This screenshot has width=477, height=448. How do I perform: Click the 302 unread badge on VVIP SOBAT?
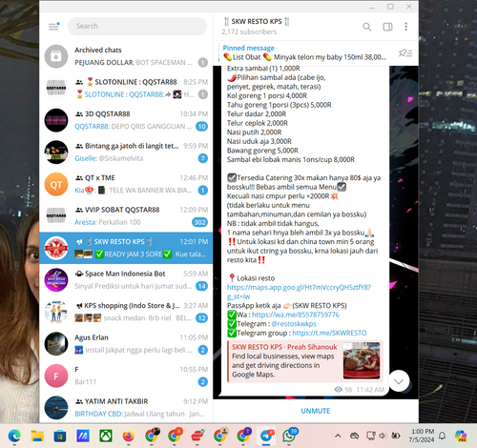(x=199, y=222)
